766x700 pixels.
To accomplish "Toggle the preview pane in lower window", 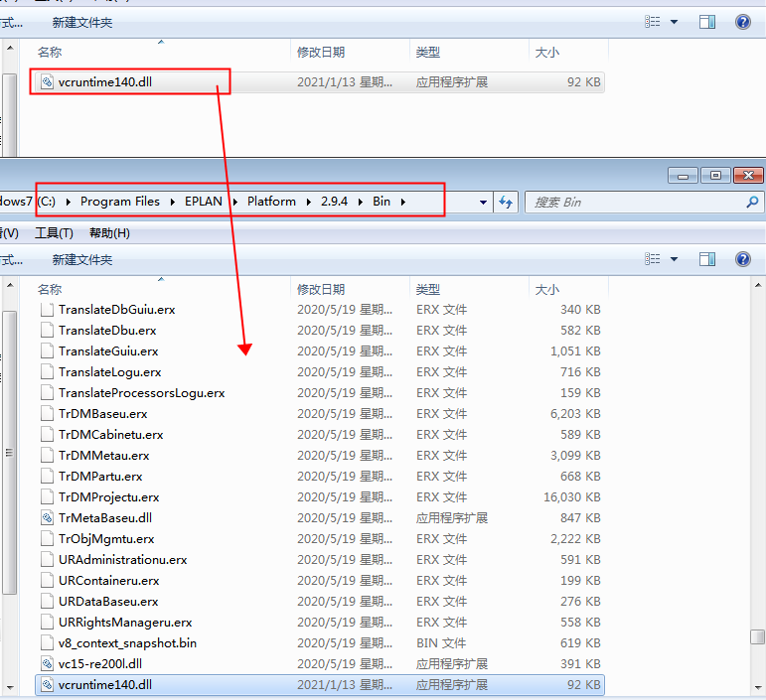I will [706, 259].
